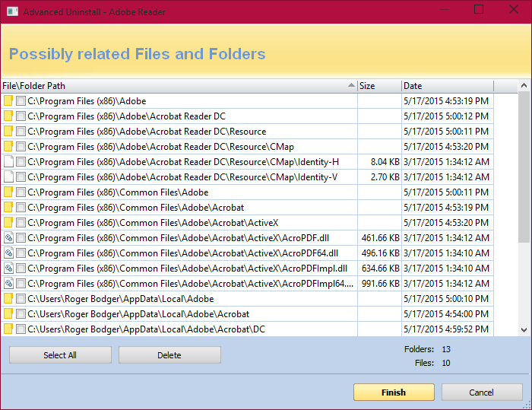Tick the checkbox for the Resource\CMap folder
The image size is (532, 410).
click(x=21, y=146)
